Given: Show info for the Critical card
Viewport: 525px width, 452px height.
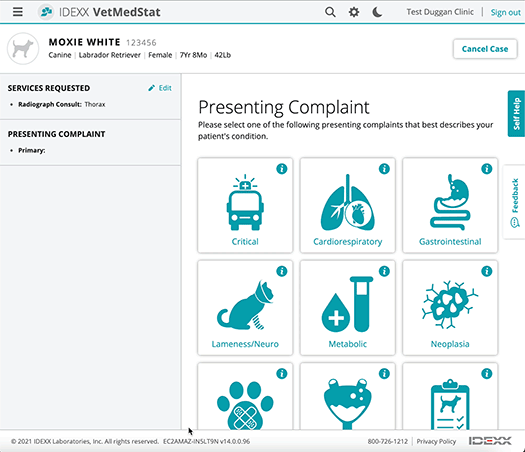Looking at the screenshot, I should click(x=282, y=169).
